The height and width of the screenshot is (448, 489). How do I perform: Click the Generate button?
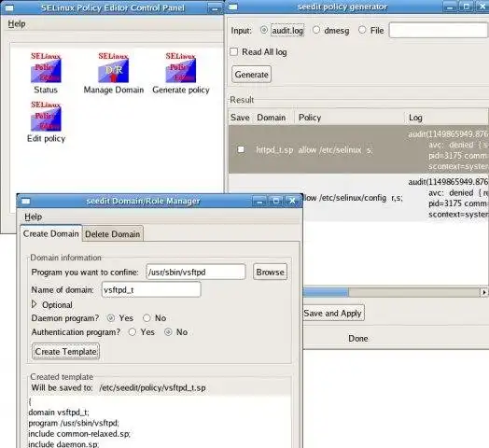click(251, 75)
